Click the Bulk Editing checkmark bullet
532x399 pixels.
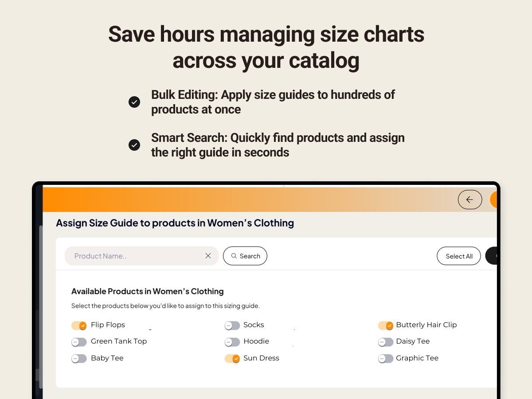[134, 102]
